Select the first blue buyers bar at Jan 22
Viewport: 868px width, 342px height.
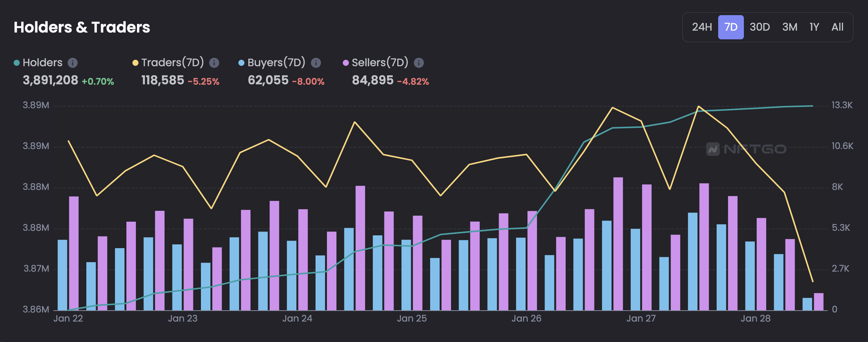(62, 275)
